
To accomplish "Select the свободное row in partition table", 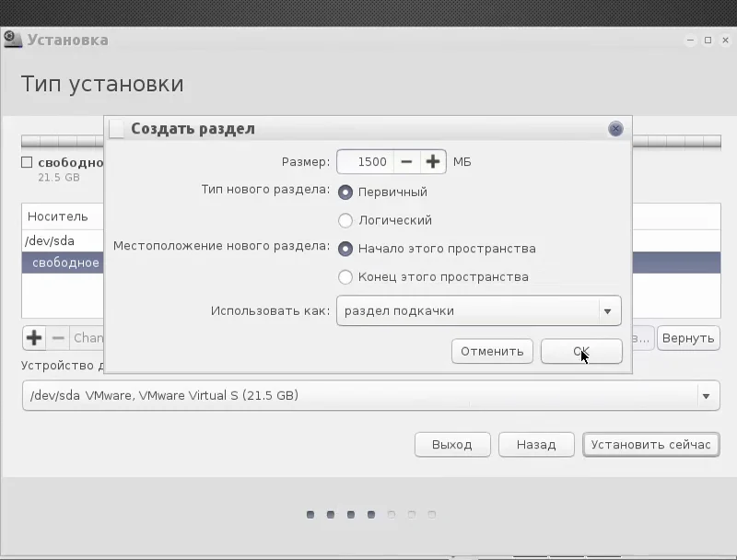I will pos(371,262).
